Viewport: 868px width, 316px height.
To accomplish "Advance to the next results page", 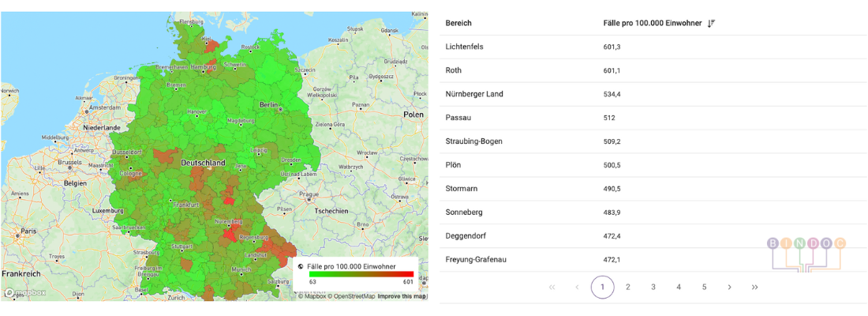I will click(x=729, y=287).
